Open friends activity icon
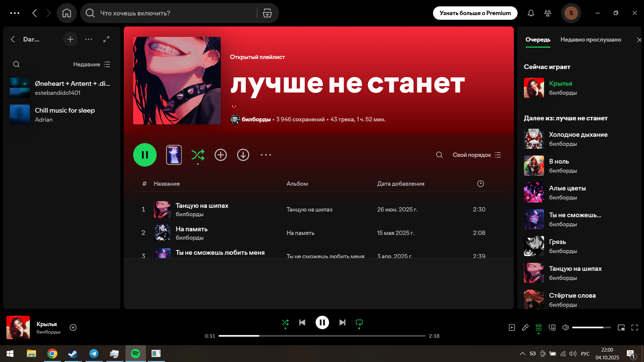The height and width of the screenshot is (362, 644). 548,13
